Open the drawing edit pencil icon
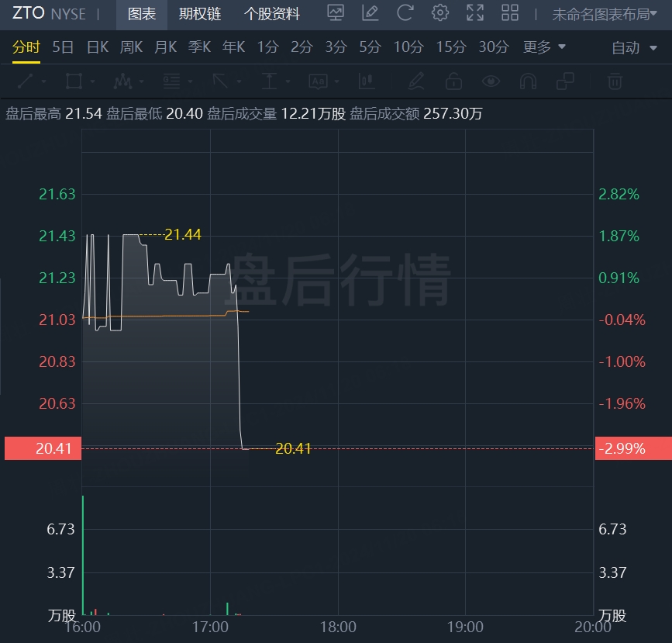 pyautogui.click(x=370, y=13)
